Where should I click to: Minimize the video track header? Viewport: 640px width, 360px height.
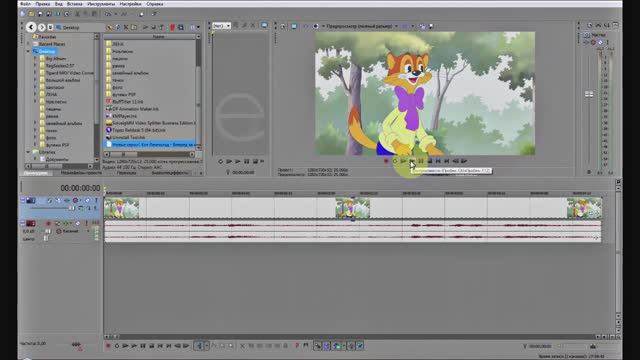[x=23, y=200]
